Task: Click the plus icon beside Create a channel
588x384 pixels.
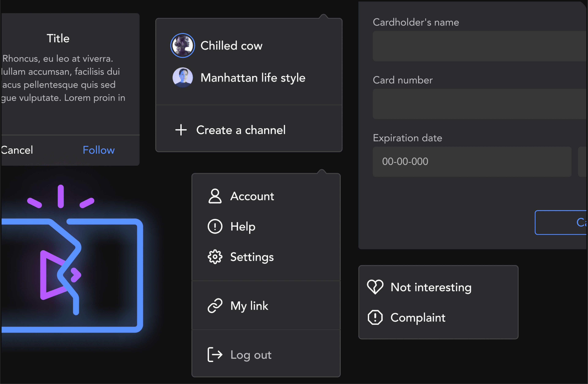Action: (181, 130)
